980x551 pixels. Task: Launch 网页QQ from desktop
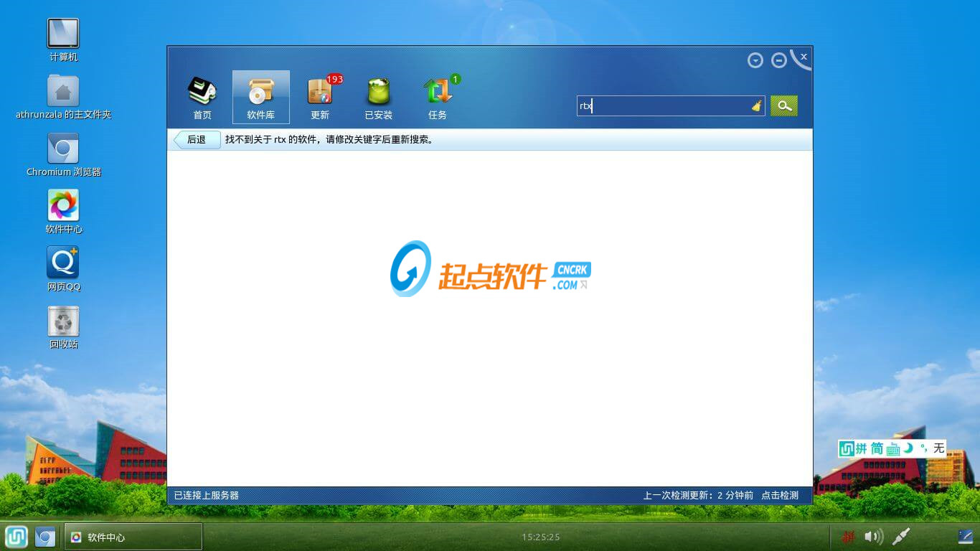[x=63, y=270]
